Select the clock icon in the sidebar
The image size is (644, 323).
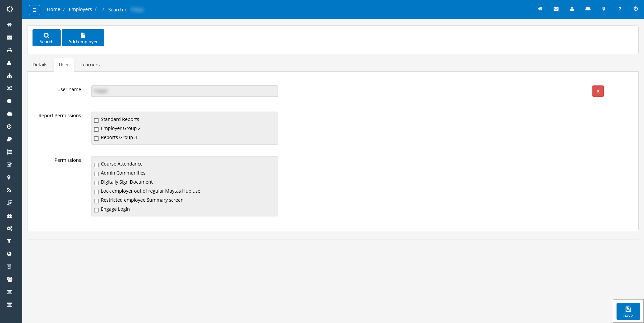tap(9, 126)
